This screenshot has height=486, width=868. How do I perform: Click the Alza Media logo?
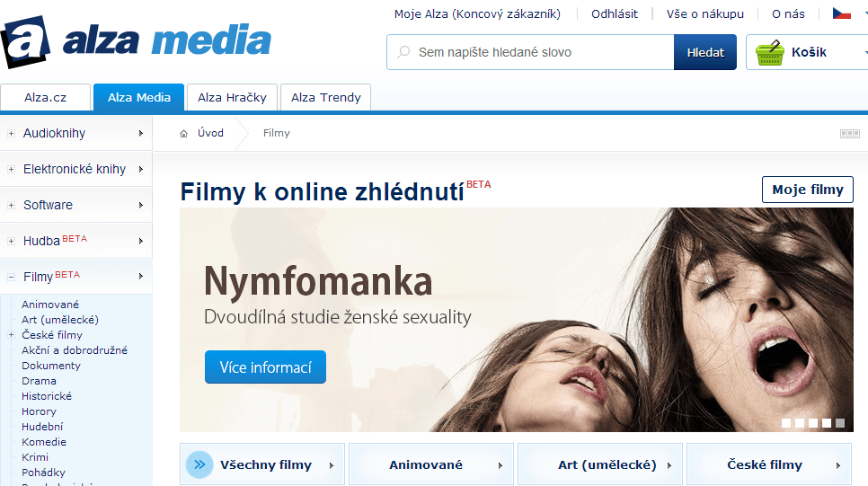pyautogui.click(x=136, y=41)
